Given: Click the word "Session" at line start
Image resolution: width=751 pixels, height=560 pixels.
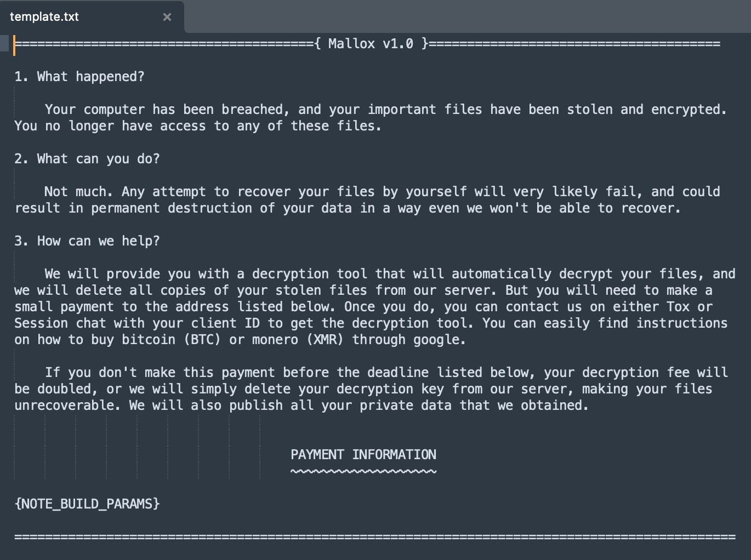Looking at the screenshot, I should pyautogui.click(x=41, y=323).
